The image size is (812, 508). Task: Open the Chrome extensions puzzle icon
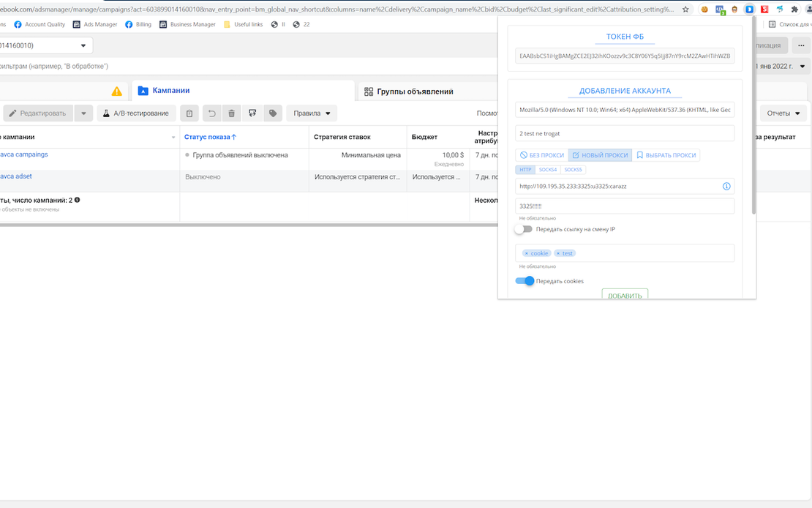coord(794,10)
